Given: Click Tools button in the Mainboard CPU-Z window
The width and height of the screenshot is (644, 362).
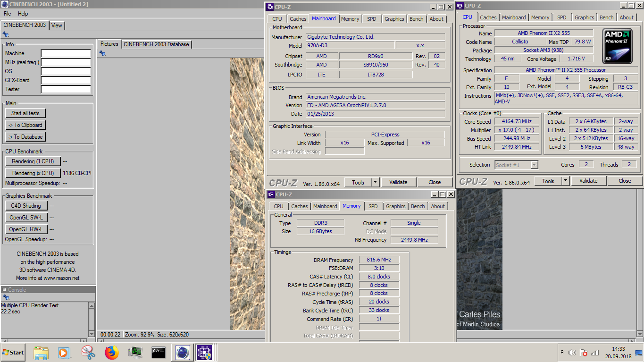Looking at the screenshot, I should click(x=358, y=182).
